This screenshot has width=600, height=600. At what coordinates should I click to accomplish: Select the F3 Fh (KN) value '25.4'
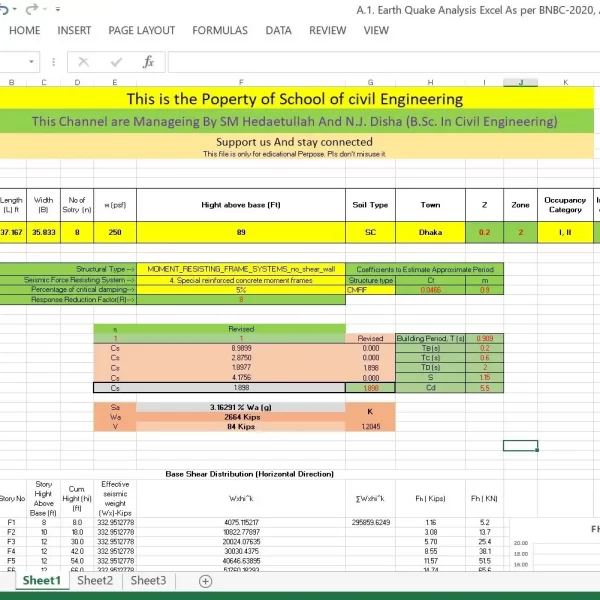(x=484, y=541)
